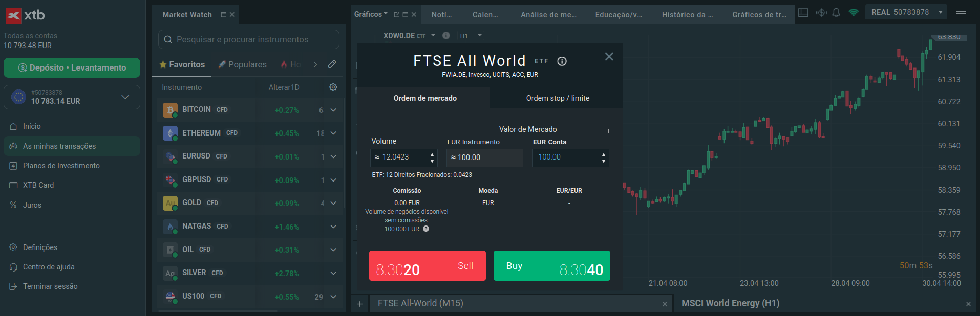Expand the account 50783878 selector
This screenshot has width=980, height=316.
[x=125, y=97]
